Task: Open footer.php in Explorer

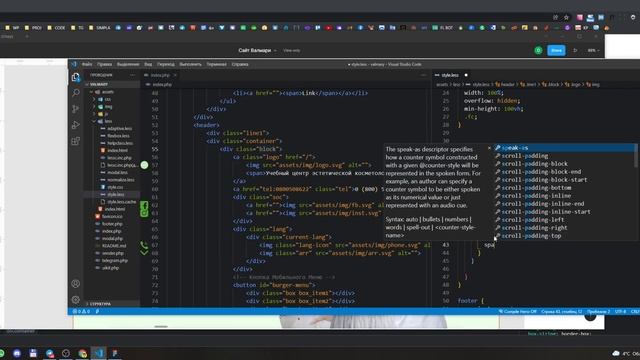Action: point(112,224)
